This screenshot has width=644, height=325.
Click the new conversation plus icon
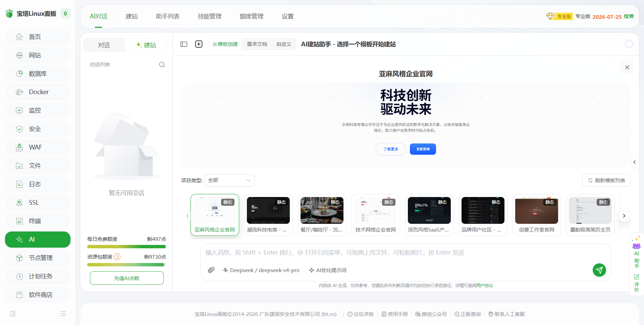click(199, 44)
